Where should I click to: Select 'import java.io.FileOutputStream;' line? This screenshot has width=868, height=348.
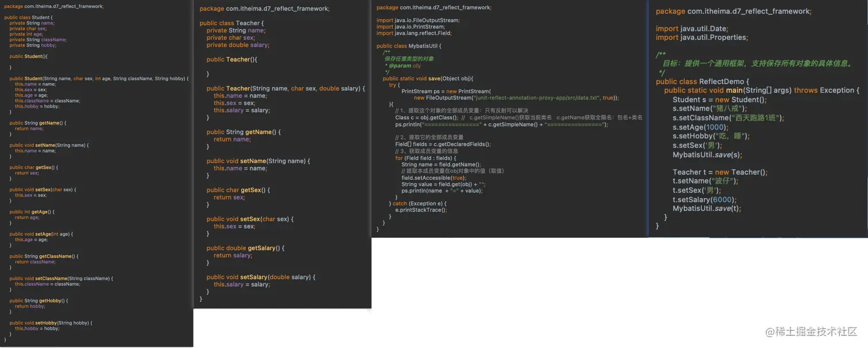tap(418, 20)
